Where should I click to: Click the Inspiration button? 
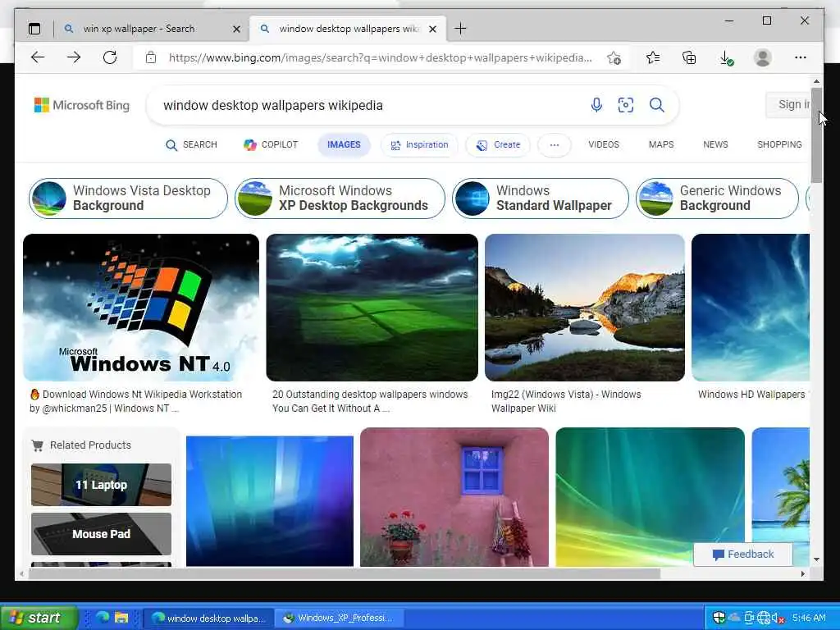pos(419,144)
